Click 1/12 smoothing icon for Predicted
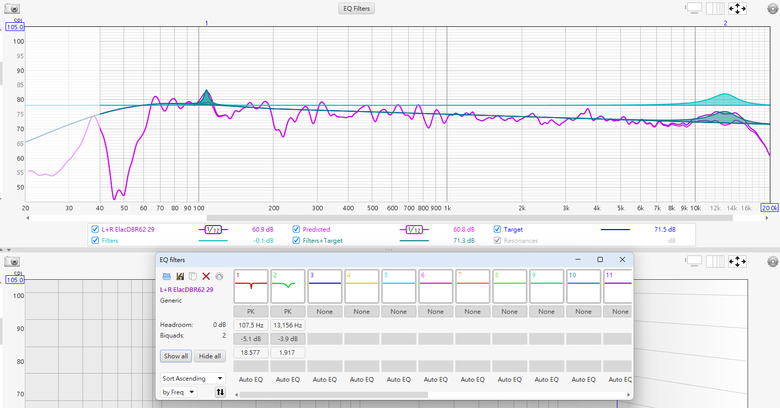Screen dimensions: 780x408 [414, 229]
